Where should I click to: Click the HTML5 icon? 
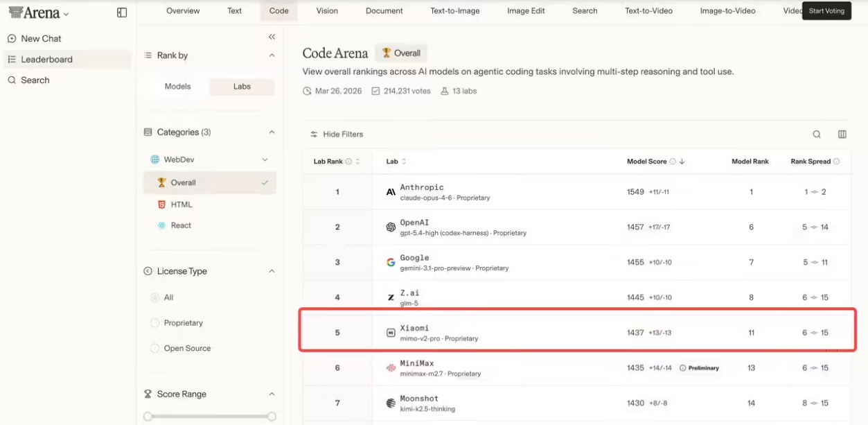point(161,205)
